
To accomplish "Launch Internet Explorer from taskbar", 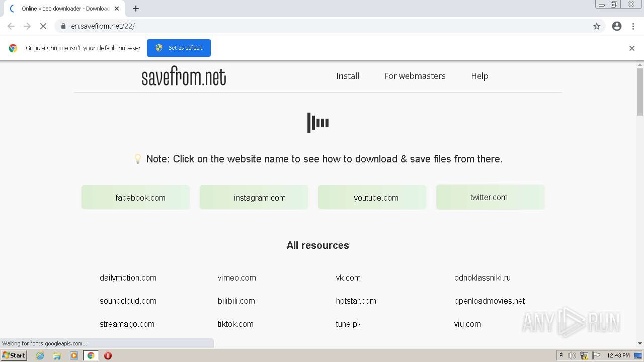I will coord(40,355).
